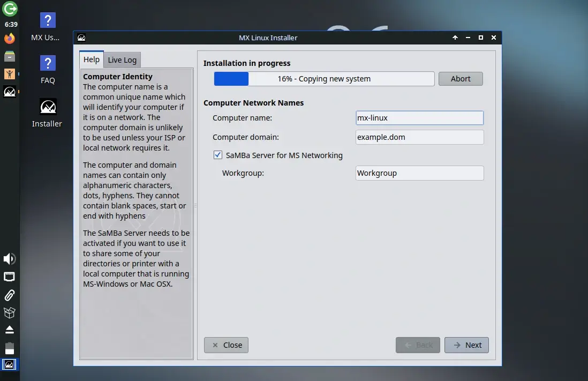
Task: Open the MX Users manual desktop icon
Action: coord(47,20)
